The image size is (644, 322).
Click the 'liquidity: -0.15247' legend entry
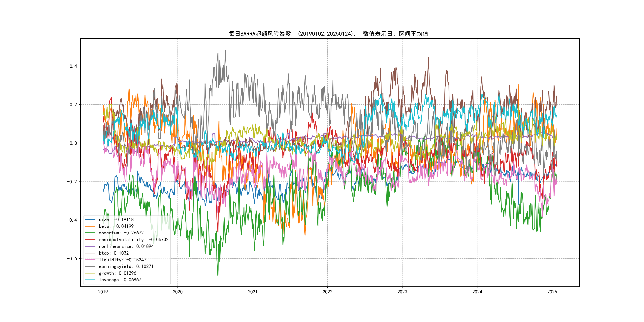point(122,260)
